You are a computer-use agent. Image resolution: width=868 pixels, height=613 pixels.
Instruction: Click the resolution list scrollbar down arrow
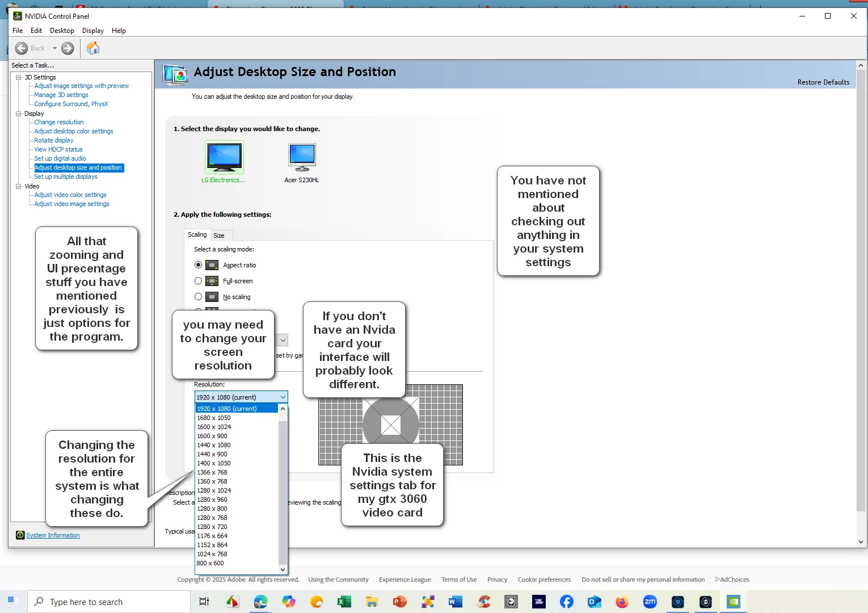click(283, 569)
